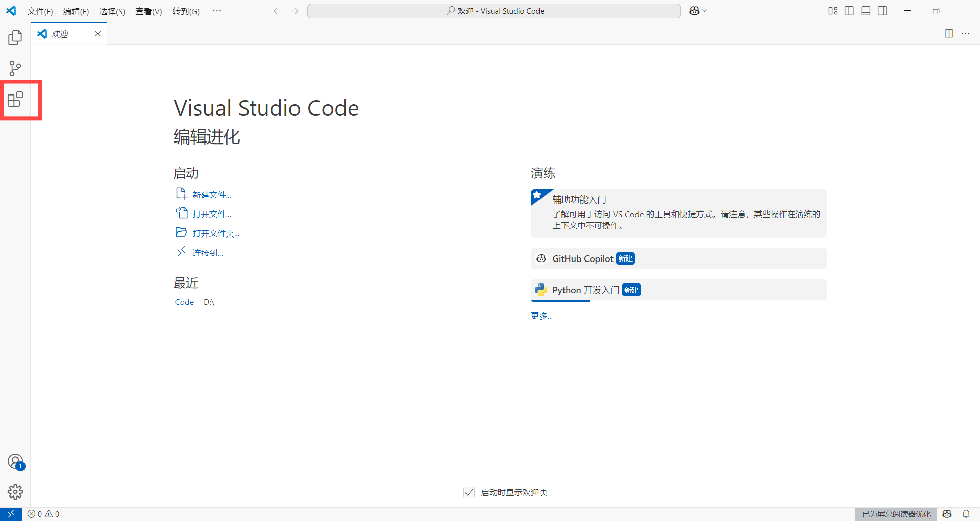The image size is (980, 521).
Task: Open the errors and warnings panel
Action: click(x=43, y=514)
